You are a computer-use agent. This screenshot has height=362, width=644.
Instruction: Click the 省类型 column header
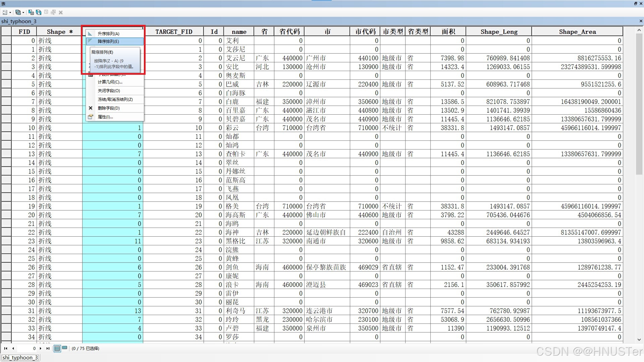coord(418,32)
